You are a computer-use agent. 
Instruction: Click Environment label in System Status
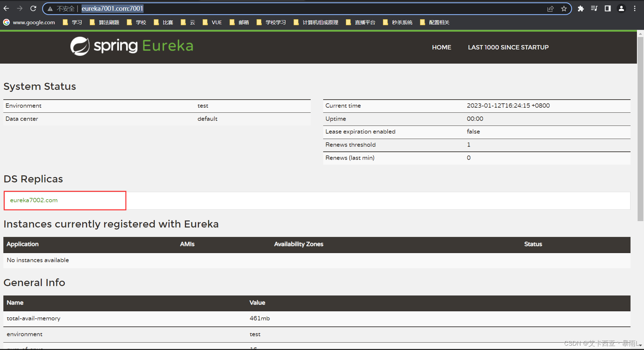point(23,106)
